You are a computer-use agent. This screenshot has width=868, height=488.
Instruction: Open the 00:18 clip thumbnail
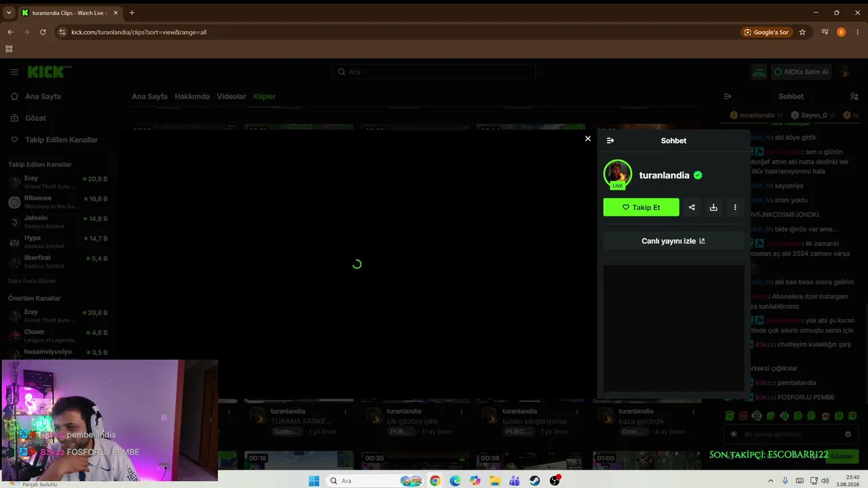[299, 461]
